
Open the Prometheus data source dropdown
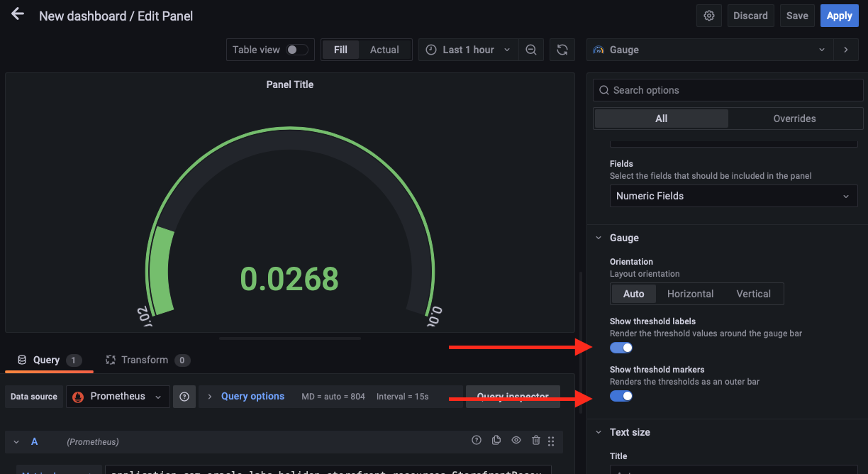[118, 397]
